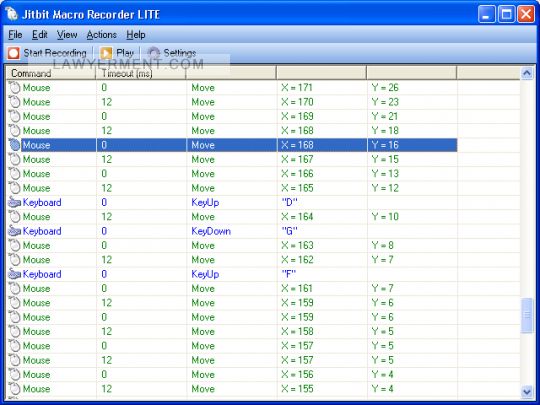Select the cell Y = 15
The image size is (540, 405).
(x=385, y=159)
